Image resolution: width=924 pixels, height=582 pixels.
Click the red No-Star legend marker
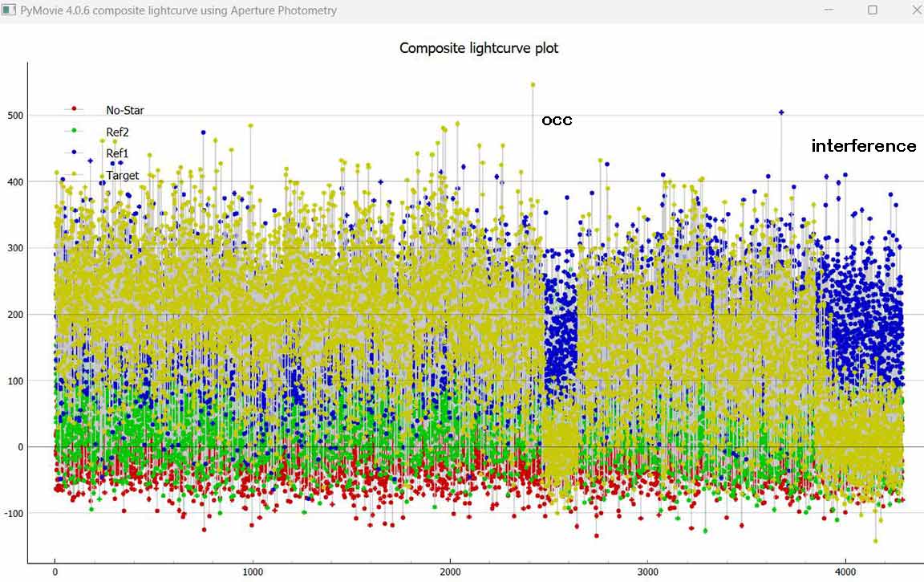coord(74,108)
